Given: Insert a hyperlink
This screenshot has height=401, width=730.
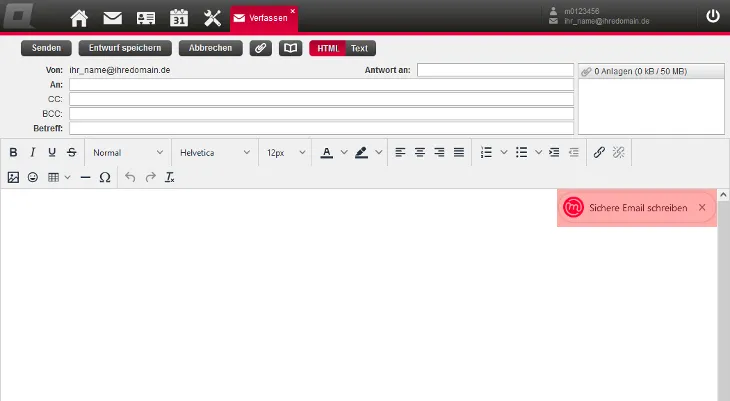Looking at the screenshot, I should click(599, 152).
